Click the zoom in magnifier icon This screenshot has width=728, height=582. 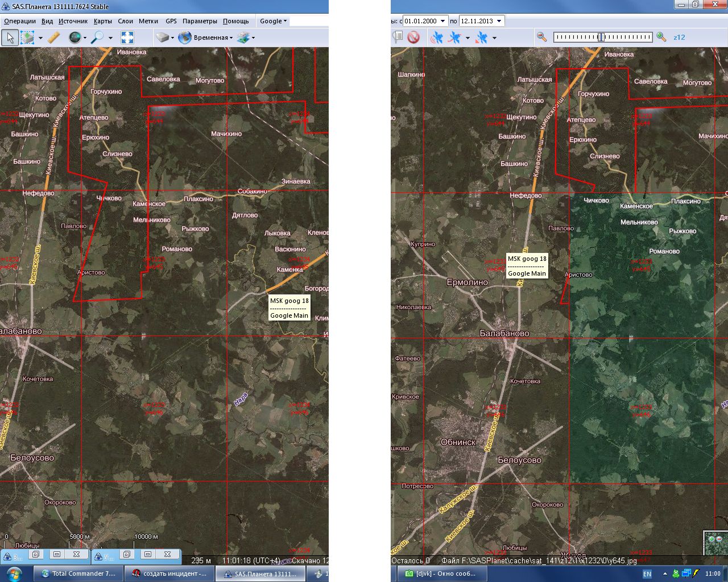point(661,37)
